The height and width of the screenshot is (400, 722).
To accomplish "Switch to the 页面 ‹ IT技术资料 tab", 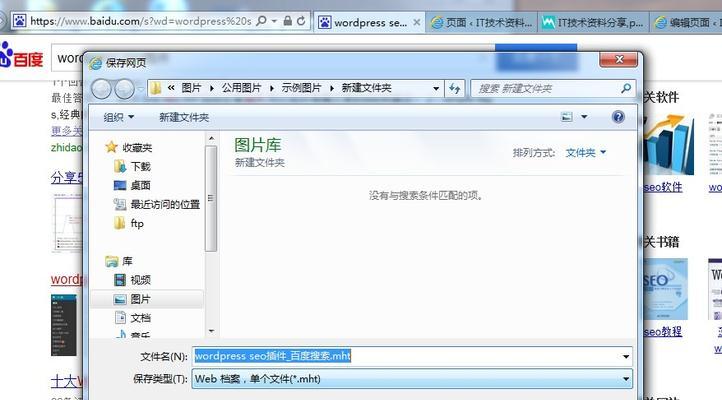I will pos(482,22).
